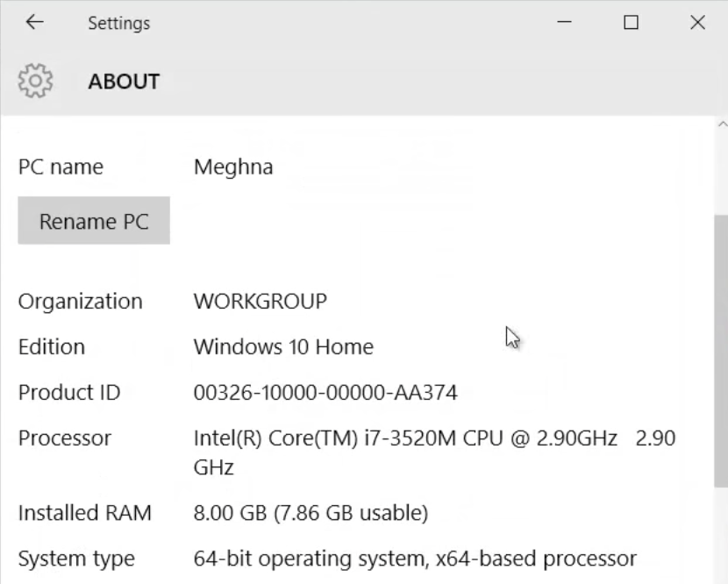Select the Product ID value
This screenshot has width=728, height=584.
coord(325,392)
